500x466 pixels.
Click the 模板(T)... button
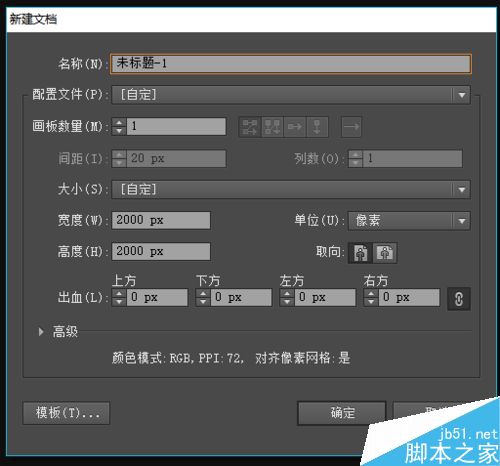pos(66,413)
